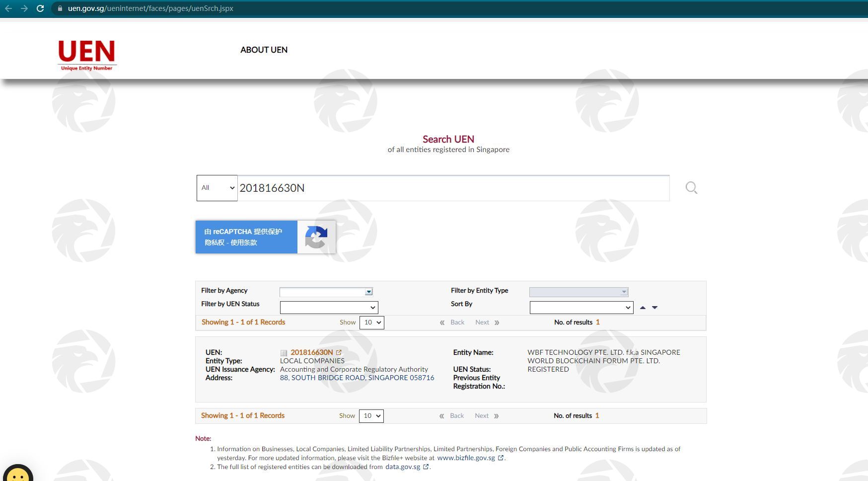Image resolution: width=868 pixels, height=481 pixels.
Task: Click top Next double-chevron icon
Action: pos(497,322)
